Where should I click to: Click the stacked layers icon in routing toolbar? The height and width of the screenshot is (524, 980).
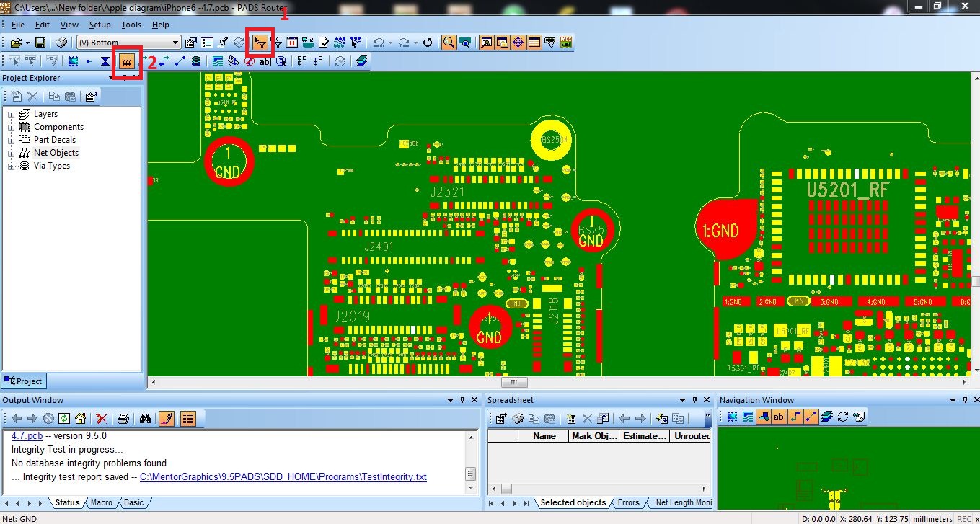(361, 61)
